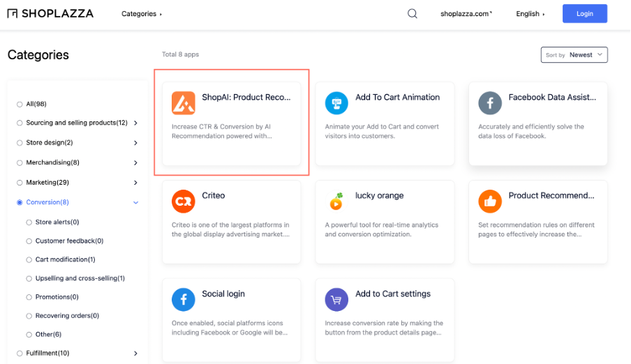Collapse the Conversion(8) category chevron

point(135,203)
